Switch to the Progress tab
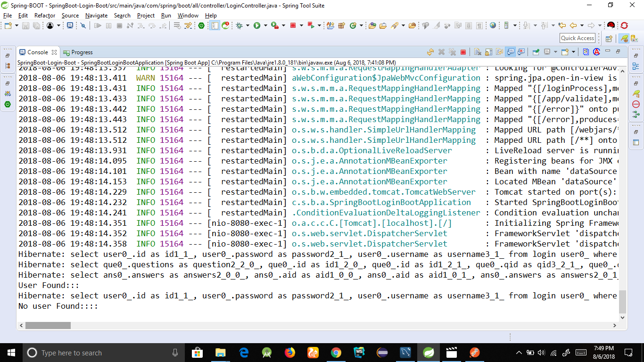The height and width of the screenshot is (362, 644). 78,52
